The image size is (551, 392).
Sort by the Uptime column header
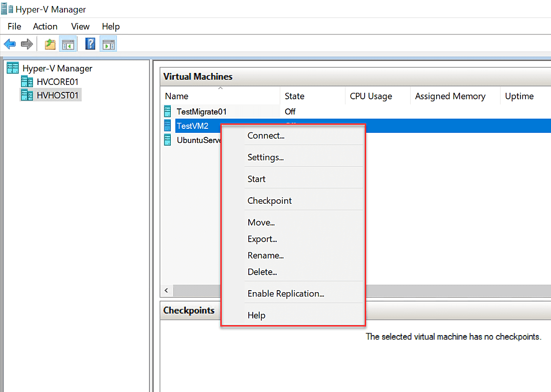point(526,96)
